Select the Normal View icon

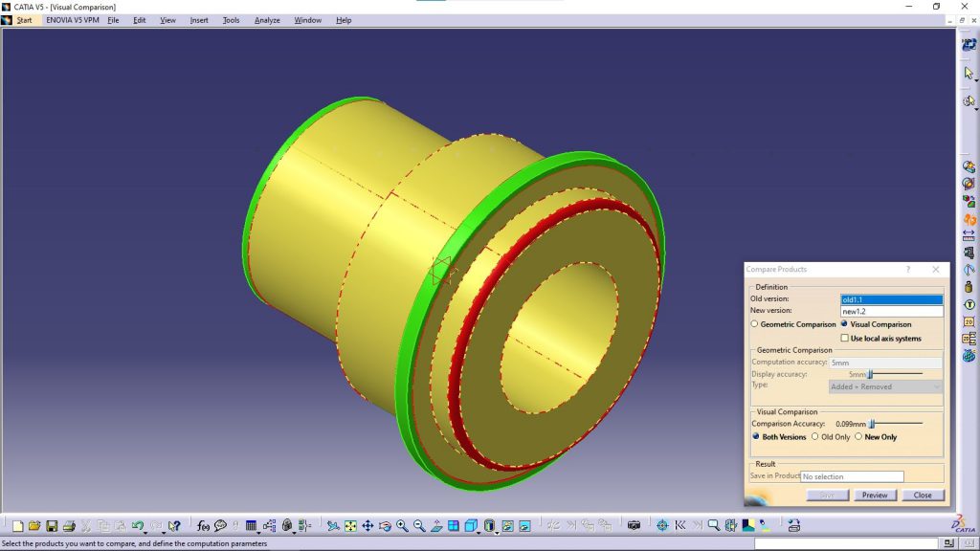click(436, 526)
